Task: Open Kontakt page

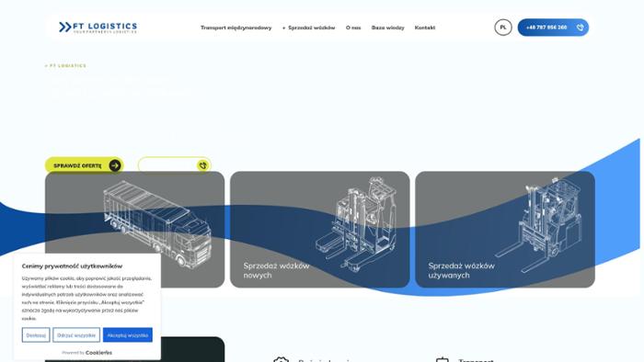Action: click(x=425, y=28)
